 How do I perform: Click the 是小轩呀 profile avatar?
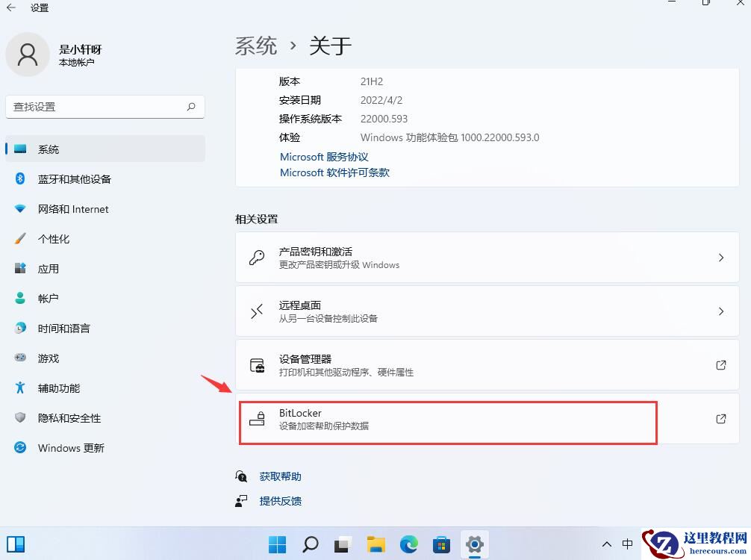pyautogui.click(x=28, y=55)
